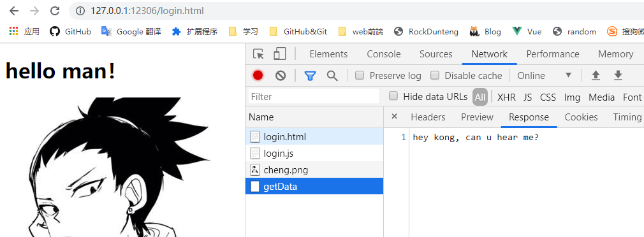Open the Online throttling dropdown

tap(545, 75)
